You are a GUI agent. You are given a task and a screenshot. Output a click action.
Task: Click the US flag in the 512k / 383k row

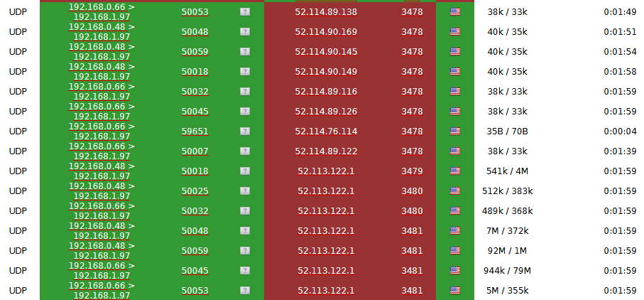pos(454,191)
